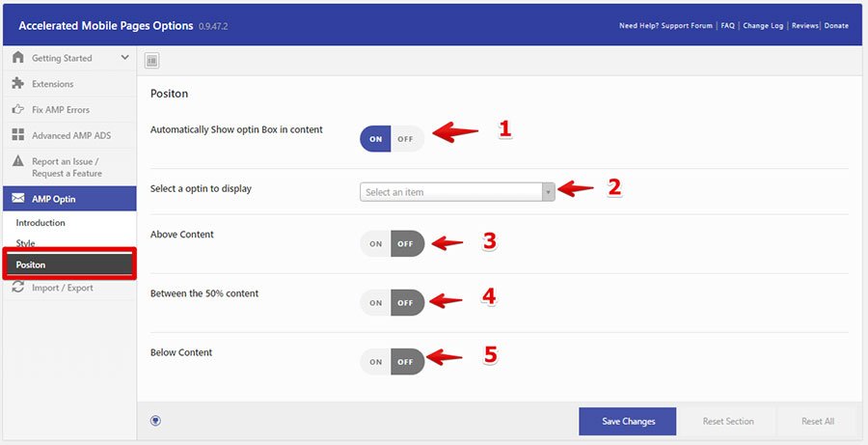Click the version number 0.9.47.2
Viewport: 868px width, 445px height.
tap(213, 26)
